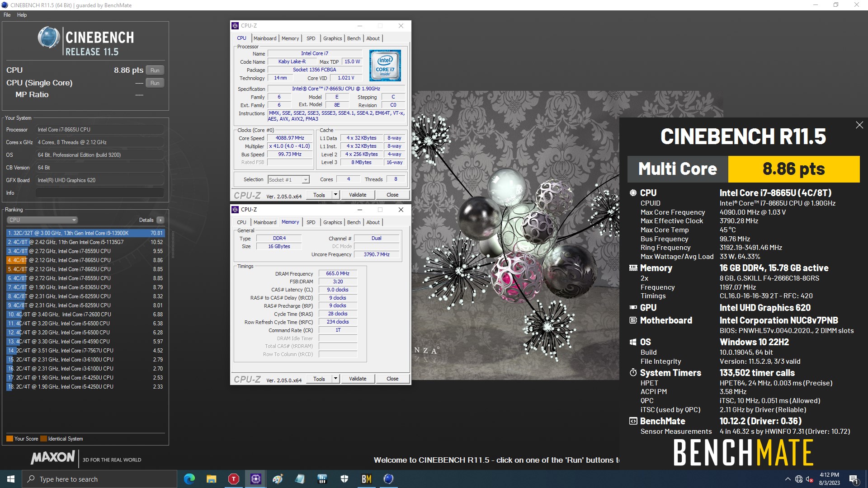The height and width of the screenshot is (488, 868).
Task: Click CPU-Z app icon in upper window title bar
Action: click(x=235, y=26)
